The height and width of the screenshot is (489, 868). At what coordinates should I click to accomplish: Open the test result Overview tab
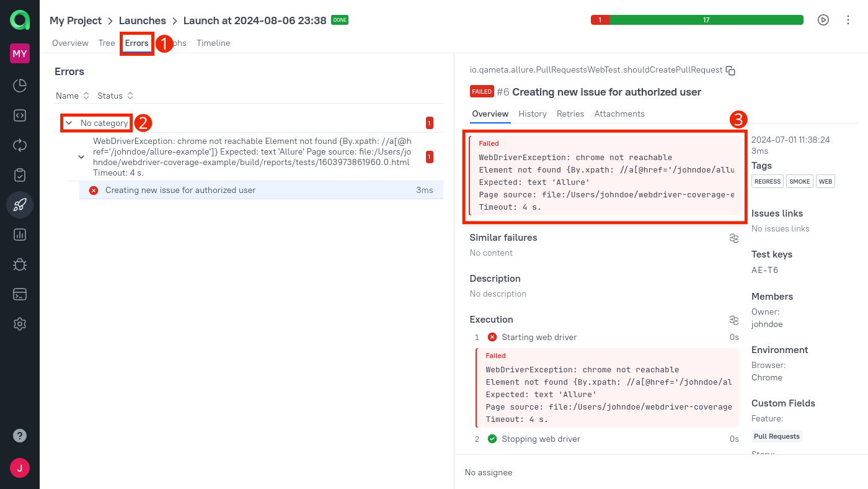490,114
